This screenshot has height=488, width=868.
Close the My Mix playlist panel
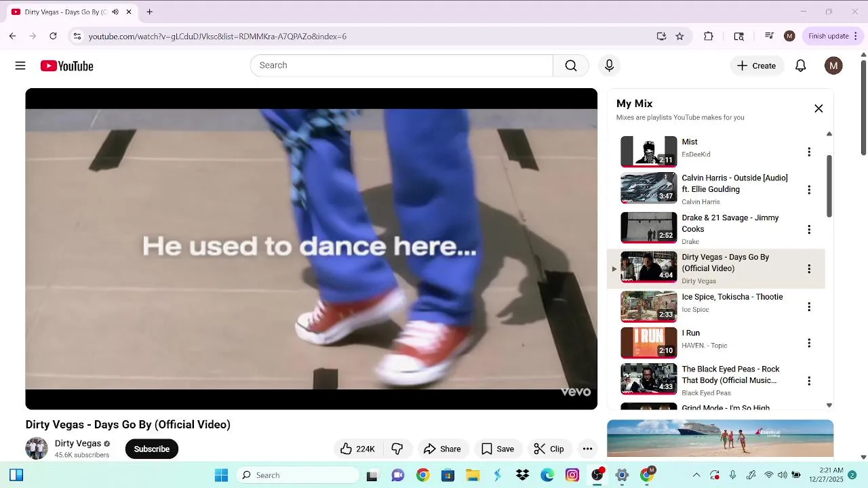tap(818, 108)
